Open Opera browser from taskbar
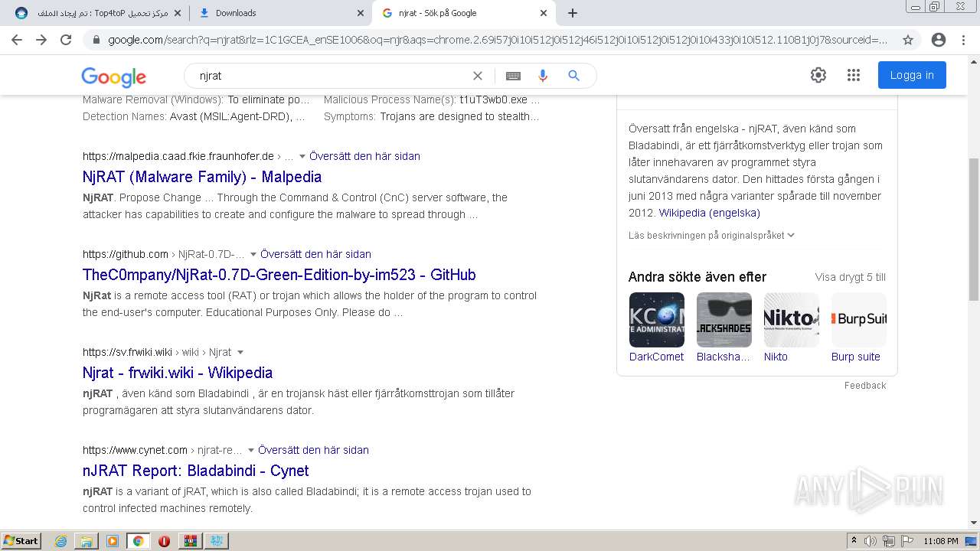The width and height of the screenshot is (980, 551). 164,541
